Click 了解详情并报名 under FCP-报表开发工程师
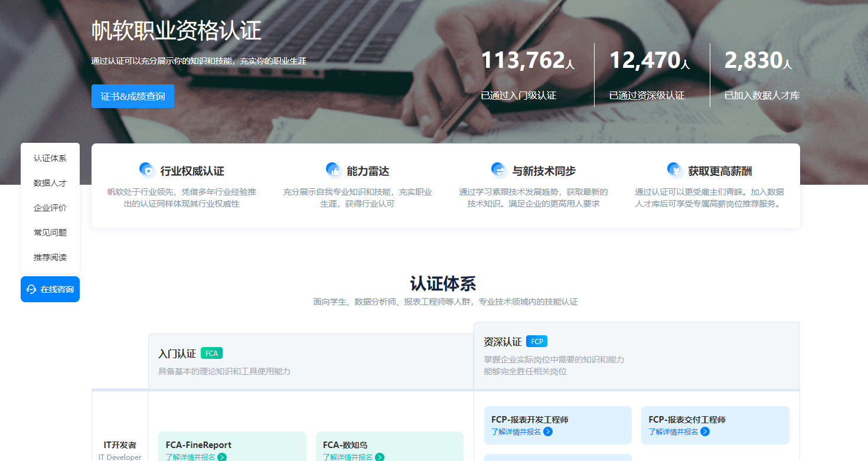868x461 pixels. click(516, 431)
